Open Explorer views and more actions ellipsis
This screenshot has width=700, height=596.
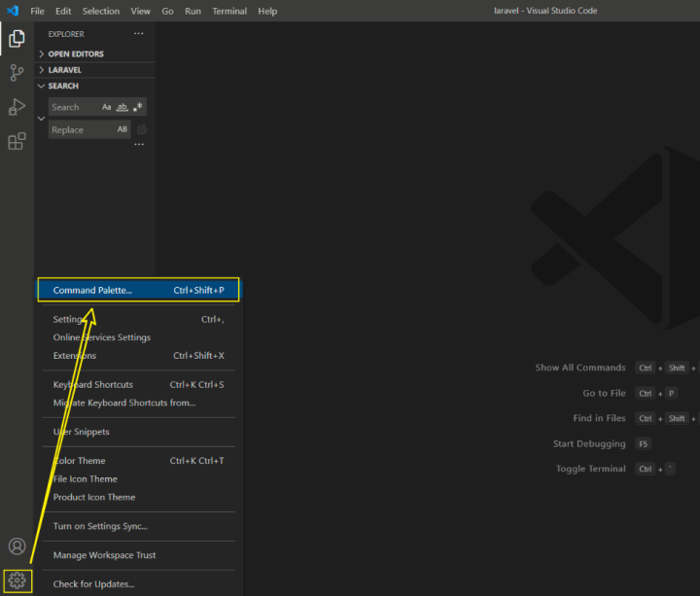tap(139, 34)
